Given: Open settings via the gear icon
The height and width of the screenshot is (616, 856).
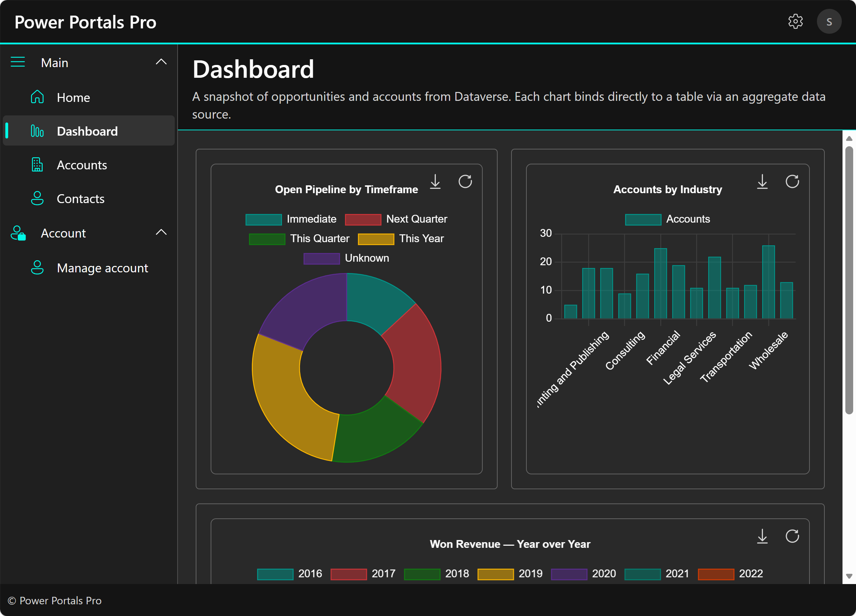Looking at the screenshot, I should pos(795,22).
